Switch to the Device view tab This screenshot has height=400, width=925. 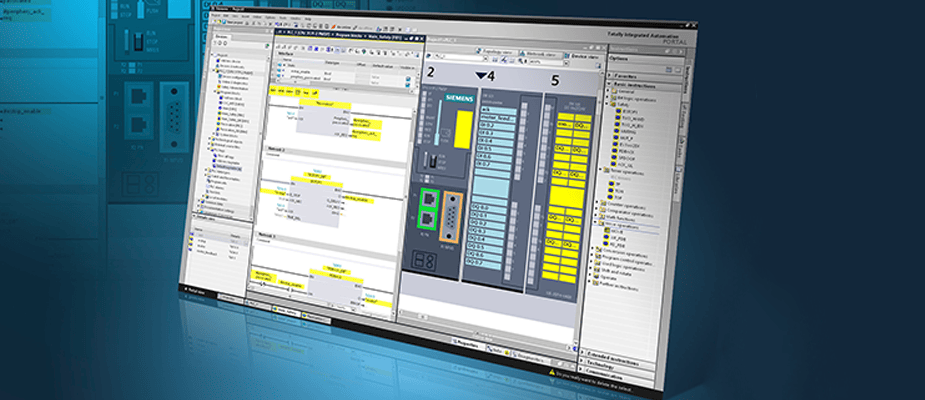coord(582,57)
